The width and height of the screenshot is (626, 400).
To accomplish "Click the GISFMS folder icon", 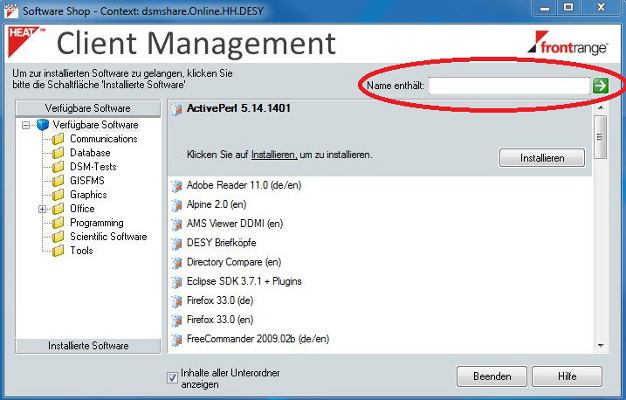I will pos(58,181).
